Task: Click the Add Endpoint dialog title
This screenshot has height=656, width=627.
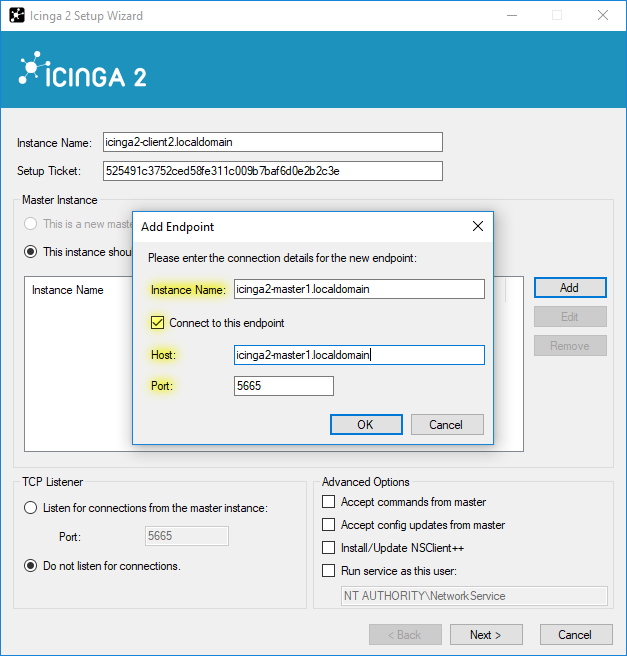Action: pos(177,227)
